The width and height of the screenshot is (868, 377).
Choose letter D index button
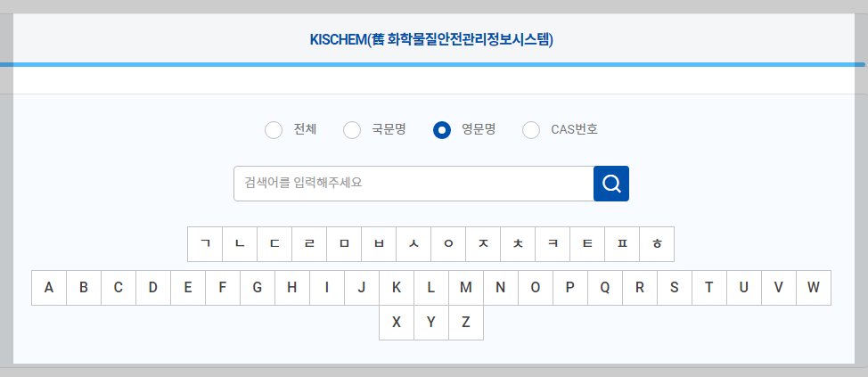(153, 288)
